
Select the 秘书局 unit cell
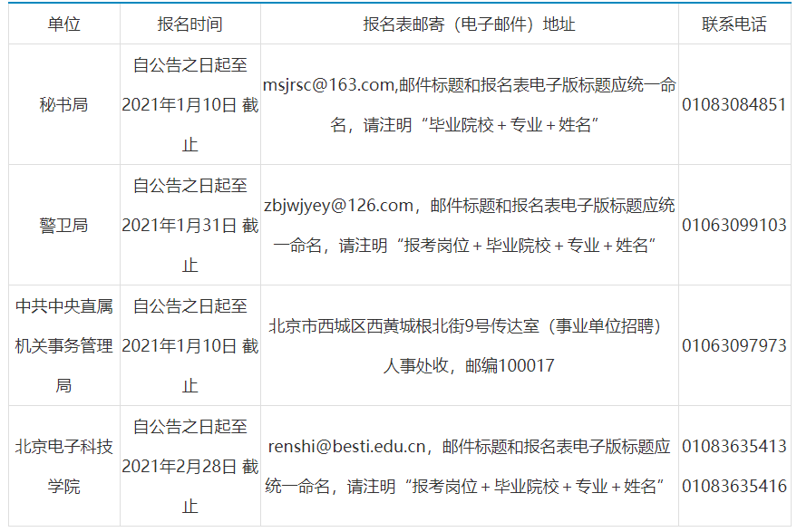point(64,104)
